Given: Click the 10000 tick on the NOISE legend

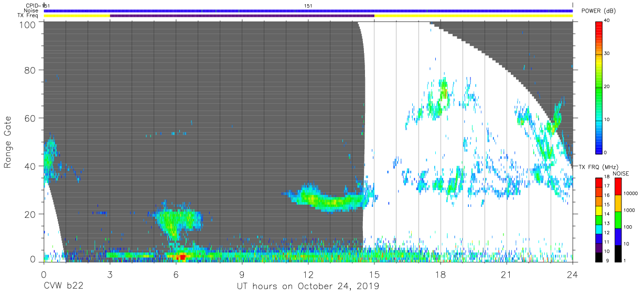Looking at the screenshot, I should (630, 193).
